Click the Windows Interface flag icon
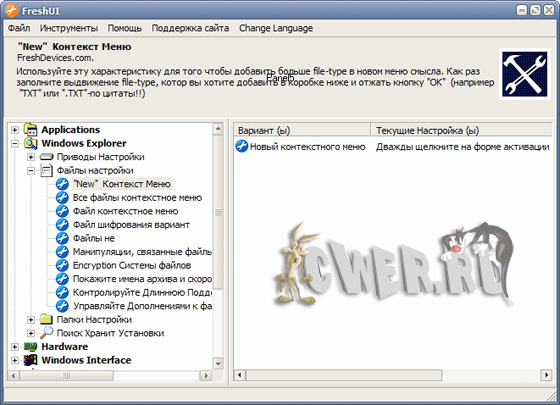 (30, 360)
